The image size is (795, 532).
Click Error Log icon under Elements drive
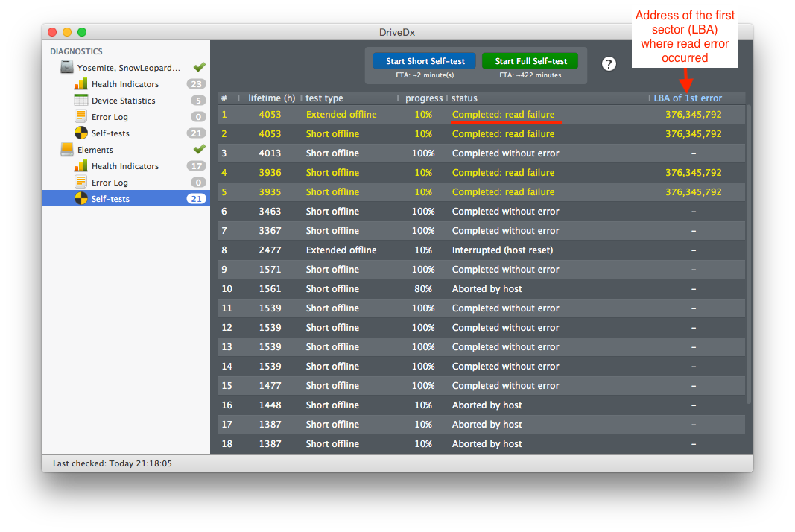[80, 182]
